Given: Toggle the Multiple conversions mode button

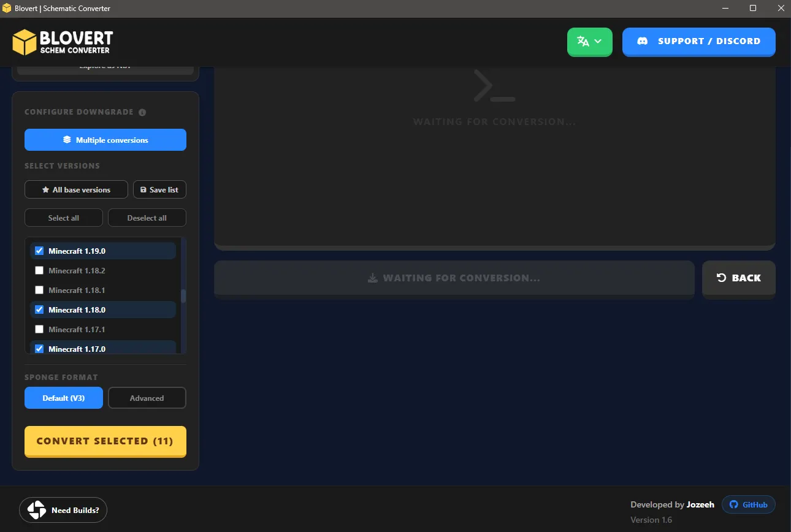Looking at the screenshot, I should click(105, 140).
